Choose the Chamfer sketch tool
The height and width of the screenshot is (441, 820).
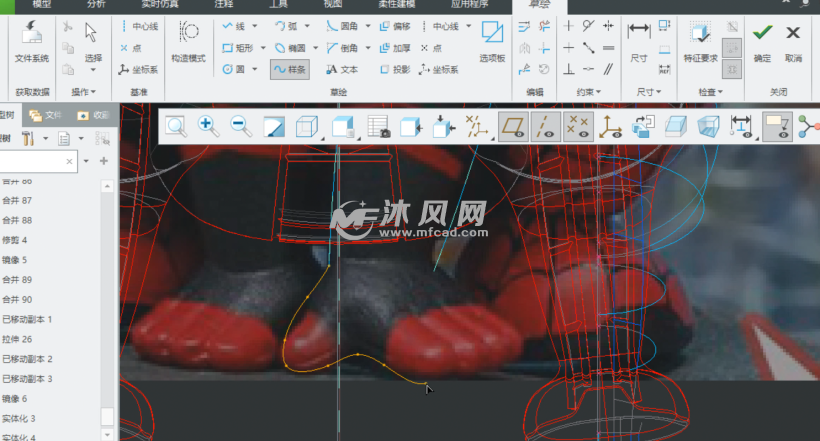342,48
